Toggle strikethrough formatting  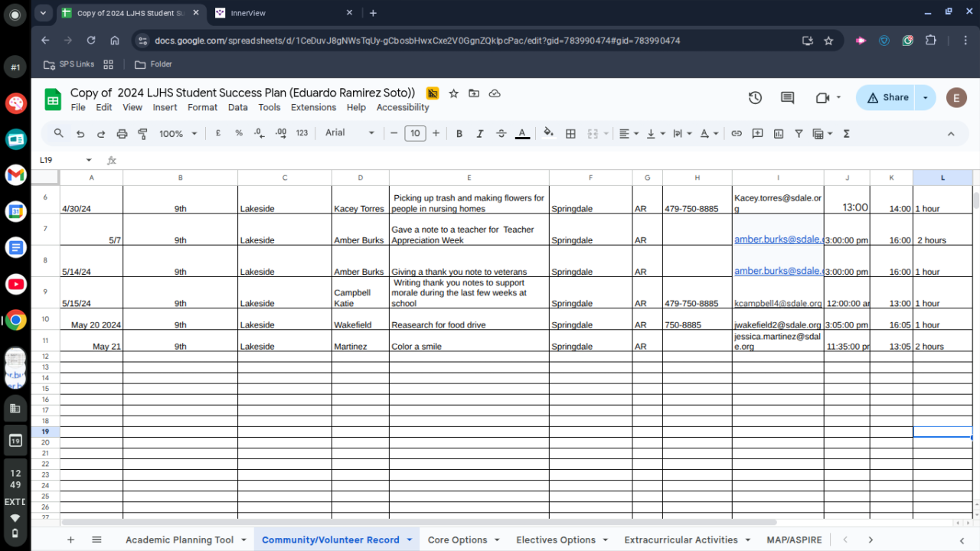click(x=501, y=133)
